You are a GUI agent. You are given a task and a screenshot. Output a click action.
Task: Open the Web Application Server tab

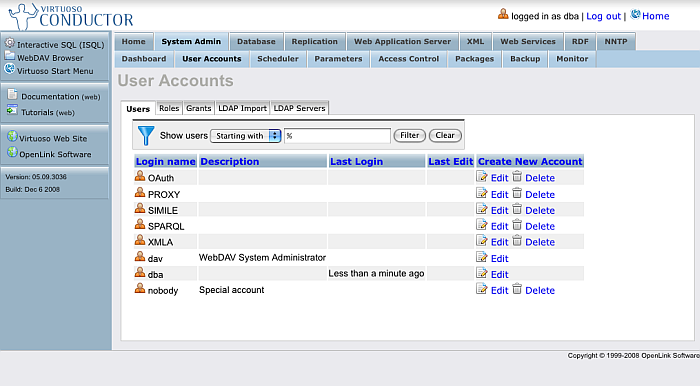coord(403,42)
